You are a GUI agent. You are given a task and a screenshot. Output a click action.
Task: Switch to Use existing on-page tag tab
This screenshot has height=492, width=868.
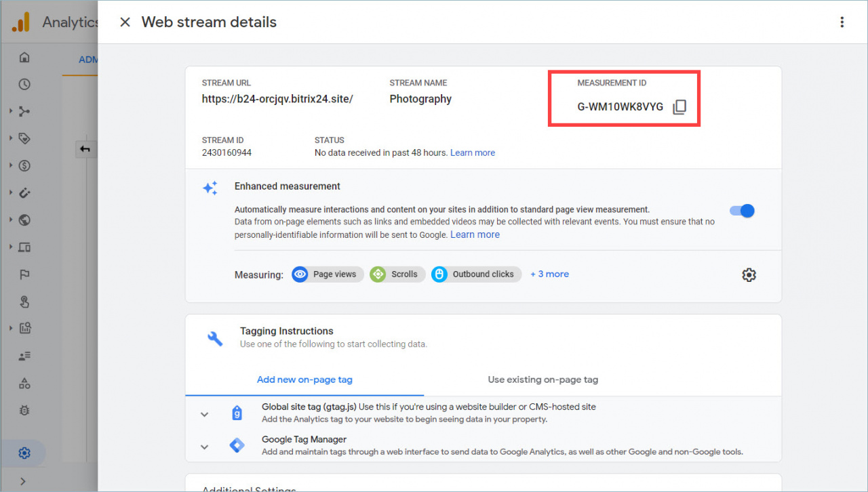click(543, 380)
